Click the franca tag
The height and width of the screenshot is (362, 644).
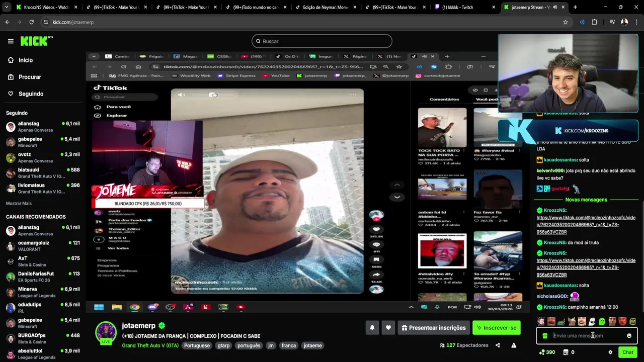tap(289, 345)
